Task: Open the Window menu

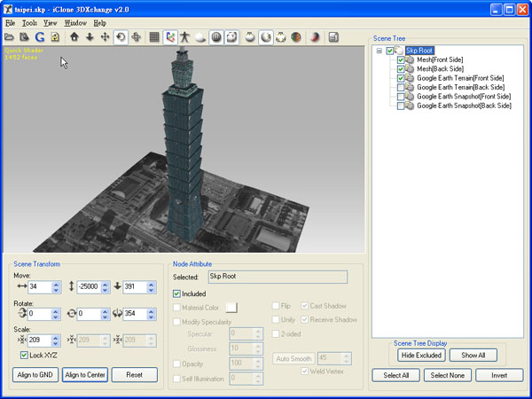Action: coord(74,22)
